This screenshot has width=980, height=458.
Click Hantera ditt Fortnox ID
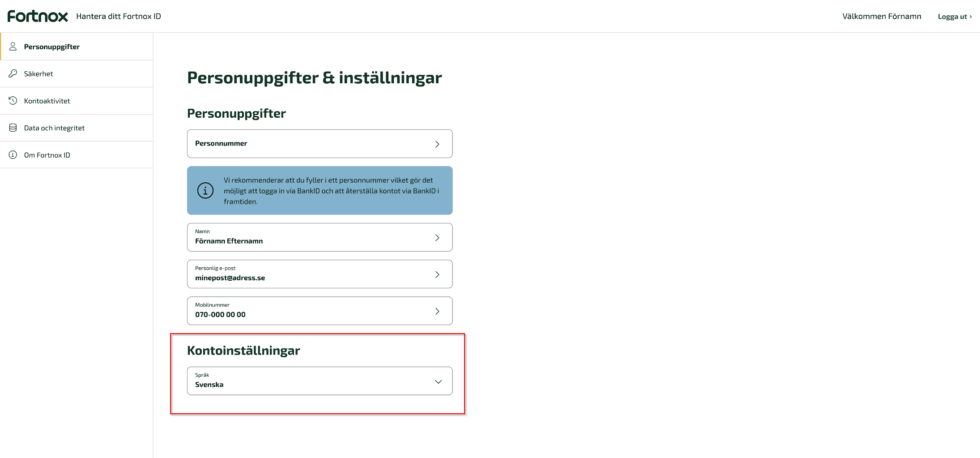click(x=118, y=16)
